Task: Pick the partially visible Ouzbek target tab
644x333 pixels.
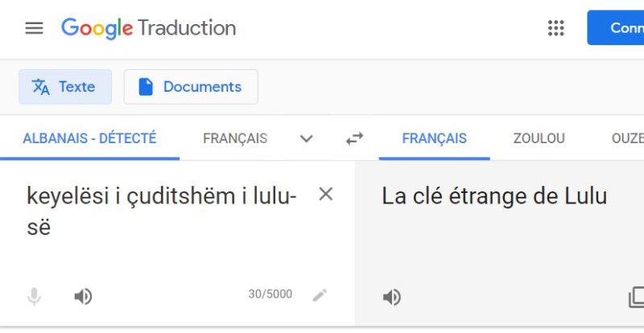Action: (x=628, y=138)
